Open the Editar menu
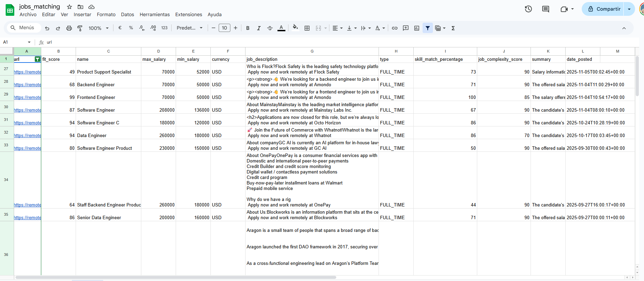This screenshot has height=281, width=644. click(x=48, y=14)
